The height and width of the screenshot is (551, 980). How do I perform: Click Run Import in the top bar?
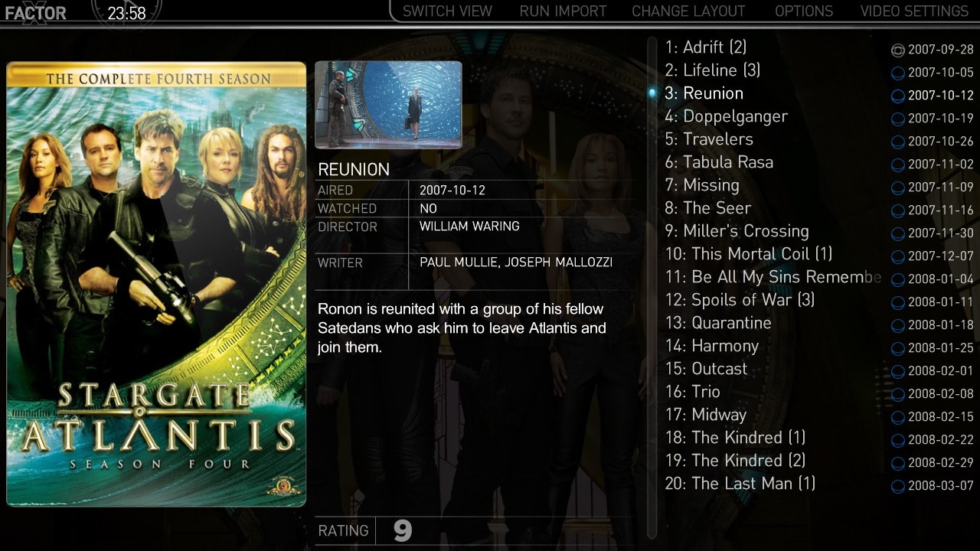point(563,11)
